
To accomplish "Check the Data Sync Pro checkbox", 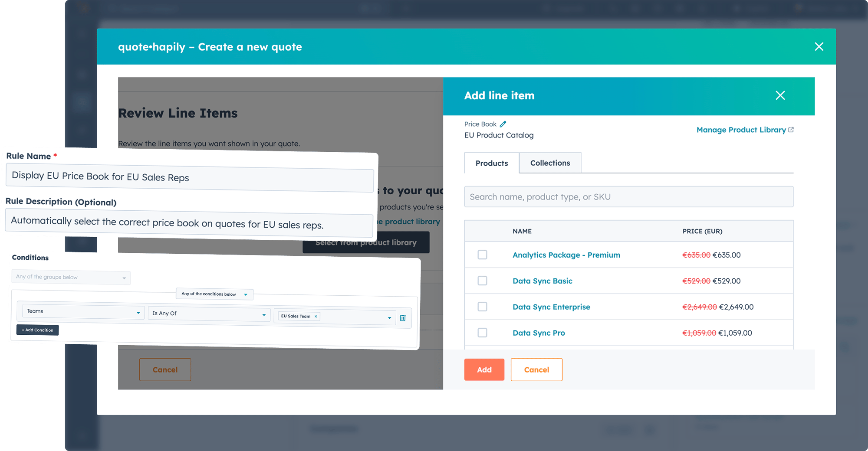I will click(482, 333).
